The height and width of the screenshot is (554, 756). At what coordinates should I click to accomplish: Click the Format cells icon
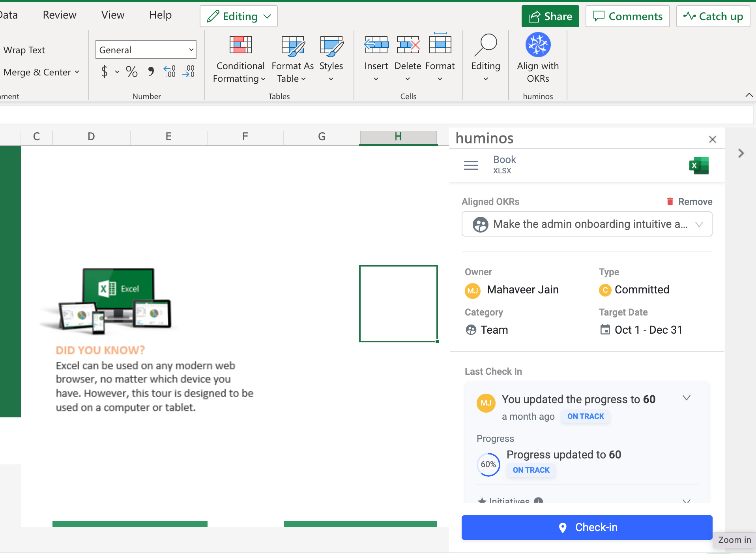coord(440,44)
